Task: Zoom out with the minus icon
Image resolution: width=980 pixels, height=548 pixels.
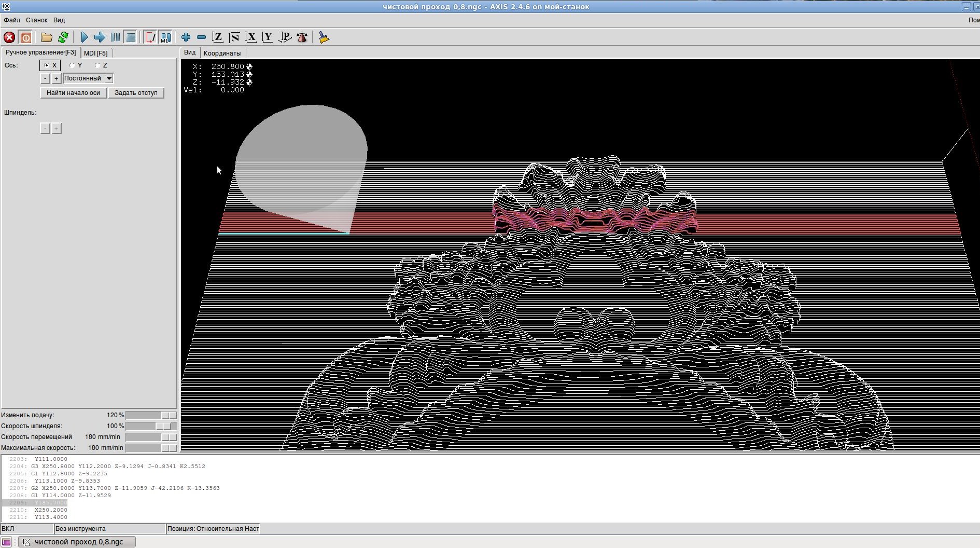Action: 202,37
